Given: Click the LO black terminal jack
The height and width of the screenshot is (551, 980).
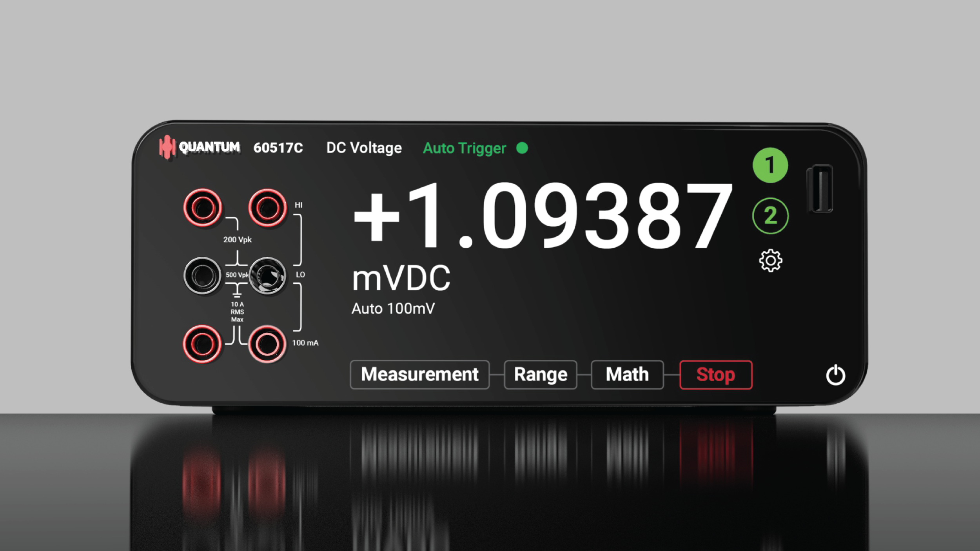Looking at the screenshot, I should pyautogui.click(x=267, y=275).
